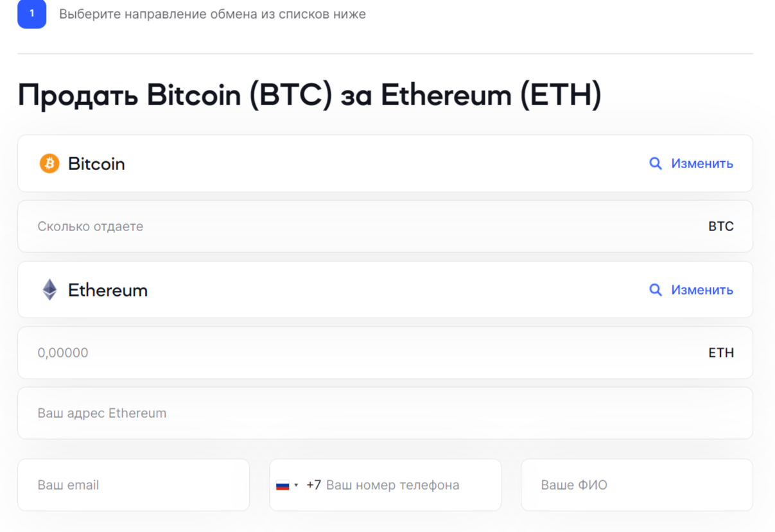Image resolution: width=775 pixels, height=532 pixels.
Task: Focus the "Сколько отдаете" amount field
Action: (321, 227)
